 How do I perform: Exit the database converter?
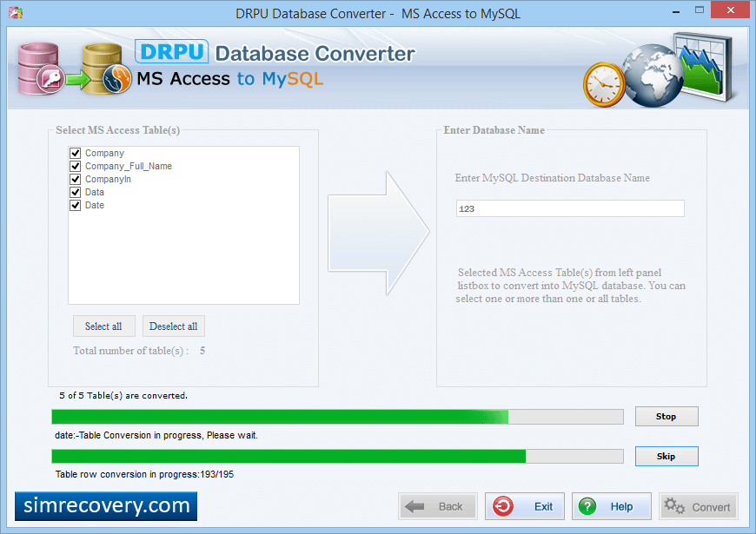[x=525, y=506]
